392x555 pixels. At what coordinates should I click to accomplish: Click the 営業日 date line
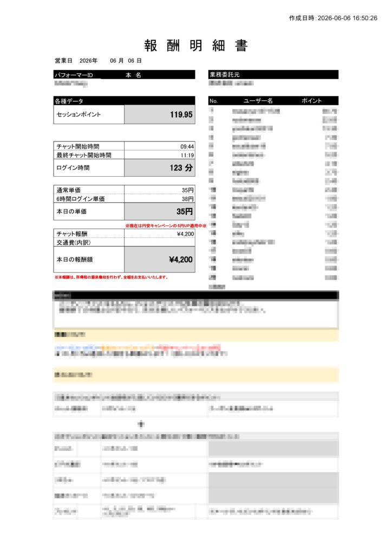pyautogui.click(x=98, y=61)
